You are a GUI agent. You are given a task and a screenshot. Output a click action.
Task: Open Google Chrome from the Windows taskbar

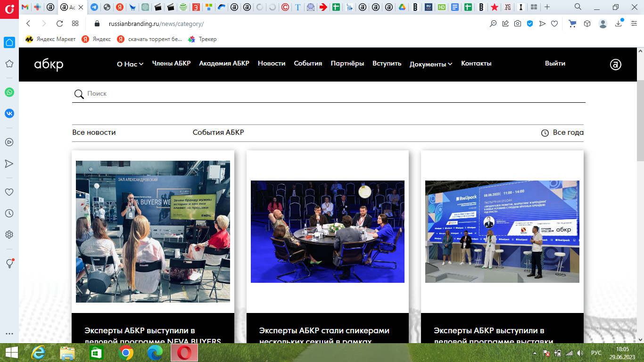pyautogui.click(x=126, y=353)
